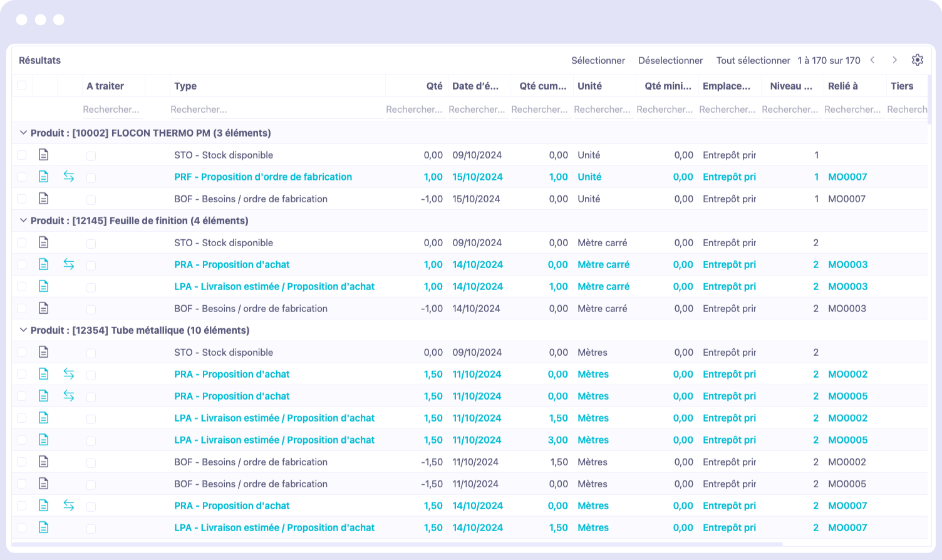Open document icon of BOF row MO0002
Screen dimensions: 942x560
pyautogui.click(x=43, y=462)
